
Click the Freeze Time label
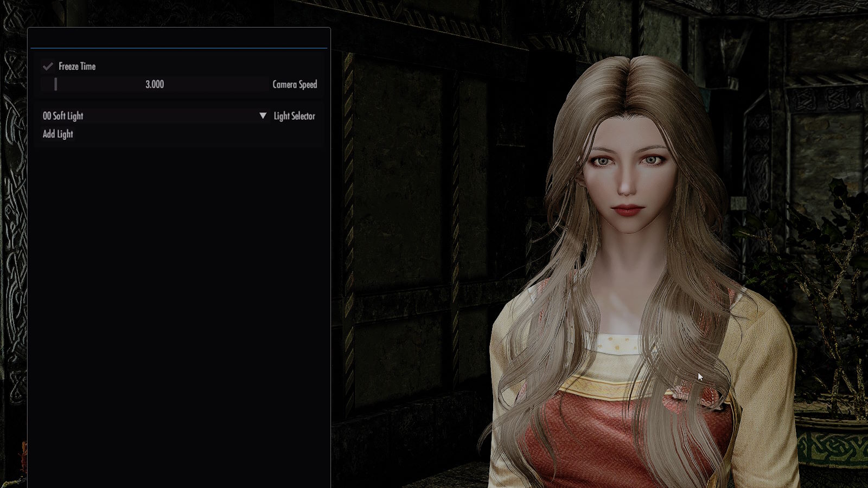pos(77,66)
